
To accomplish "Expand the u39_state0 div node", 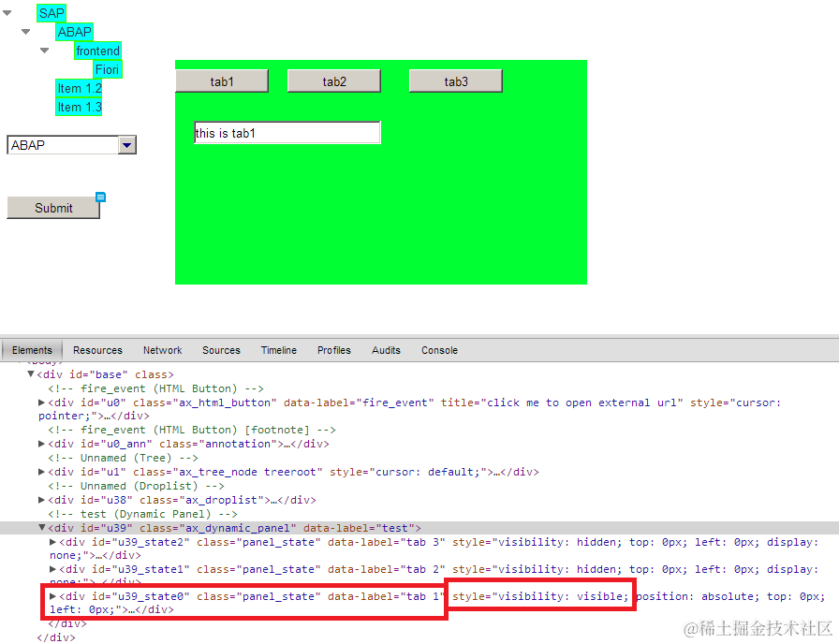I will coord(52,596).
